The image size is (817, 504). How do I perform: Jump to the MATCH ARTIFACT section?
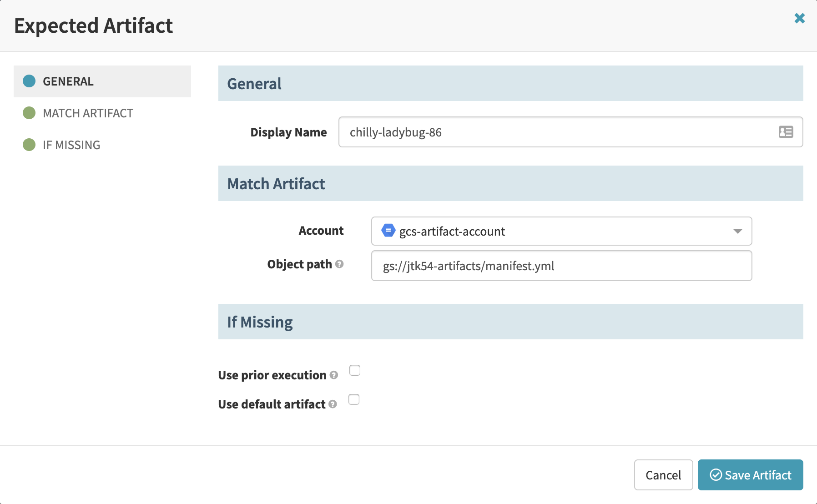[88, 113]
